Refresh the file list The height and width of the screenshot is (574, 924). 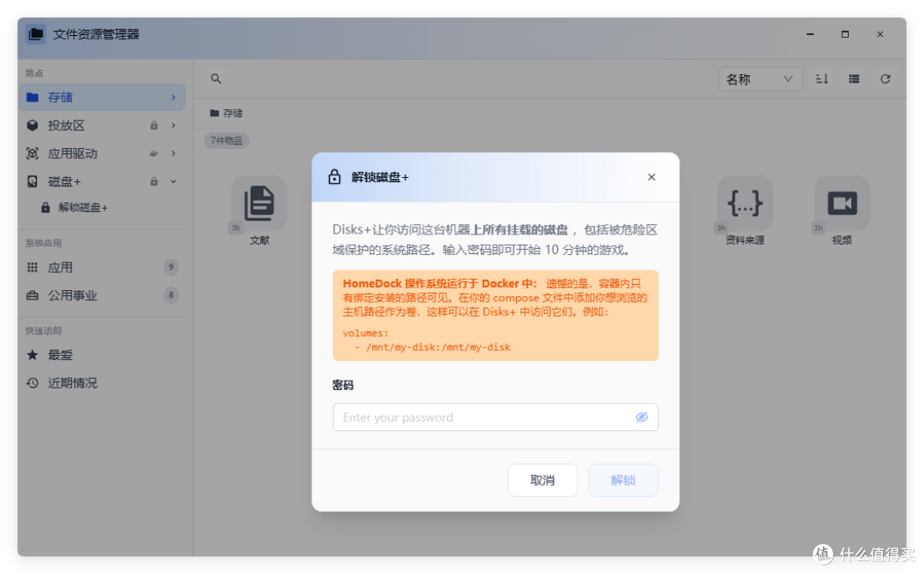(x=885, y=79)
